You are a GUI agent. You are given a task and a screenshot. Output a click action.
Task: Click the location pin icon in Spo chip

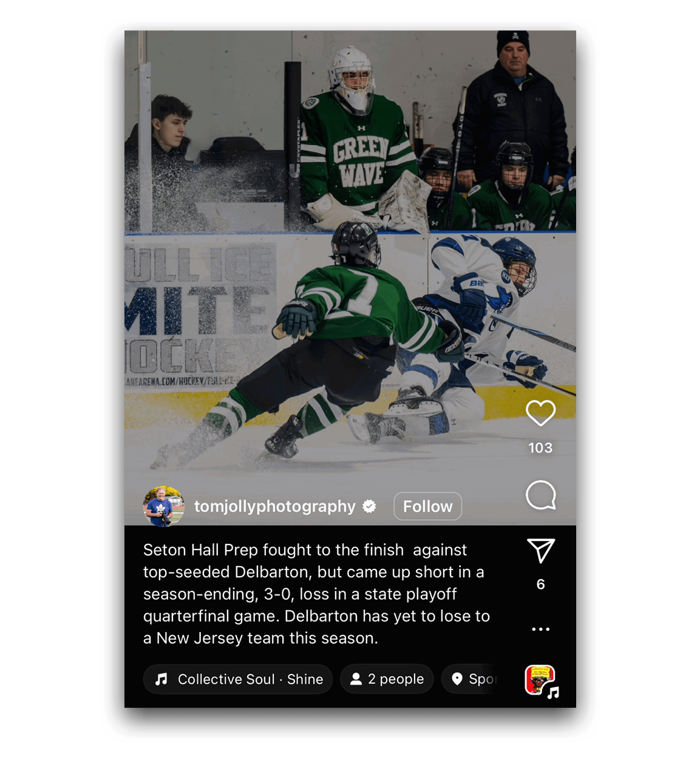pos(457,679)
